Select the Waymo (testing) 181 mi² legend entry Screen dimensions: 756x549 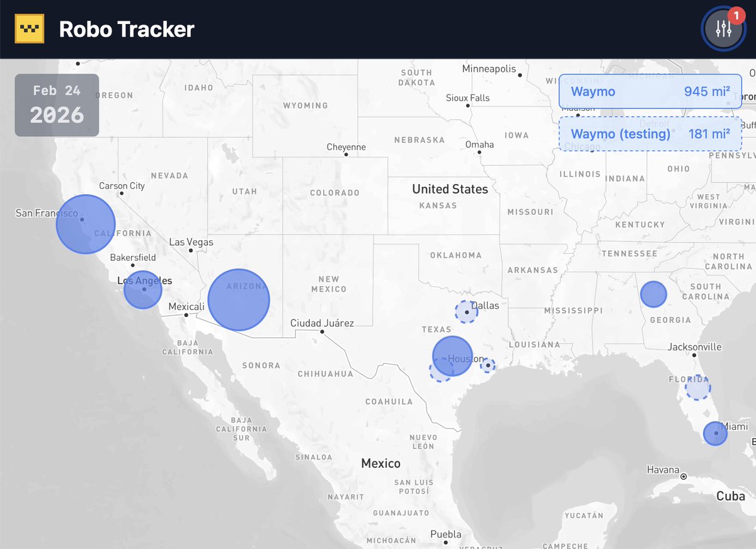pos(650,134)
